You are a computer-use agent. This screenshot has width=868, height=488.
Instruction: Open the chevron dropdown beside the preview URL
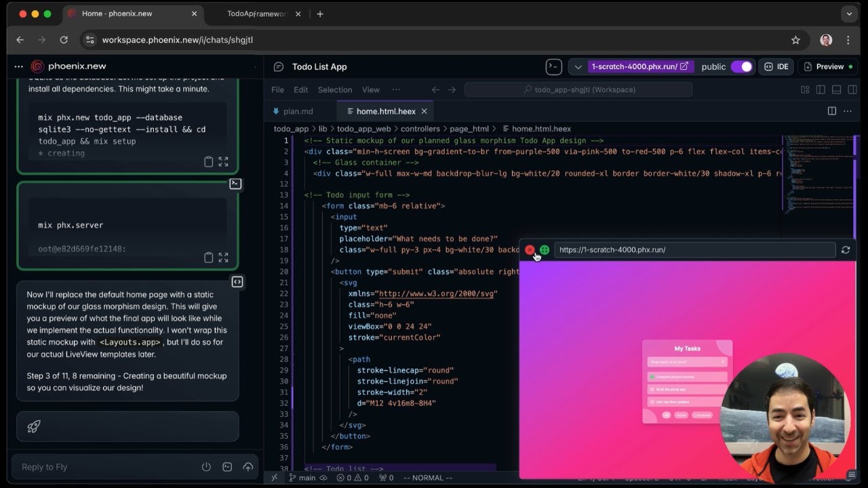pyautogui.click(x=577, y=66)
